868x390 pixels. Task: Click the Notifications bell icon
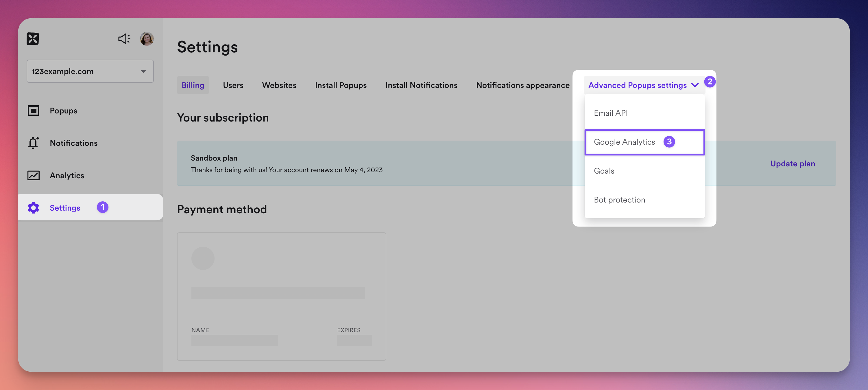pyautogui.click(x=33, y=143)
